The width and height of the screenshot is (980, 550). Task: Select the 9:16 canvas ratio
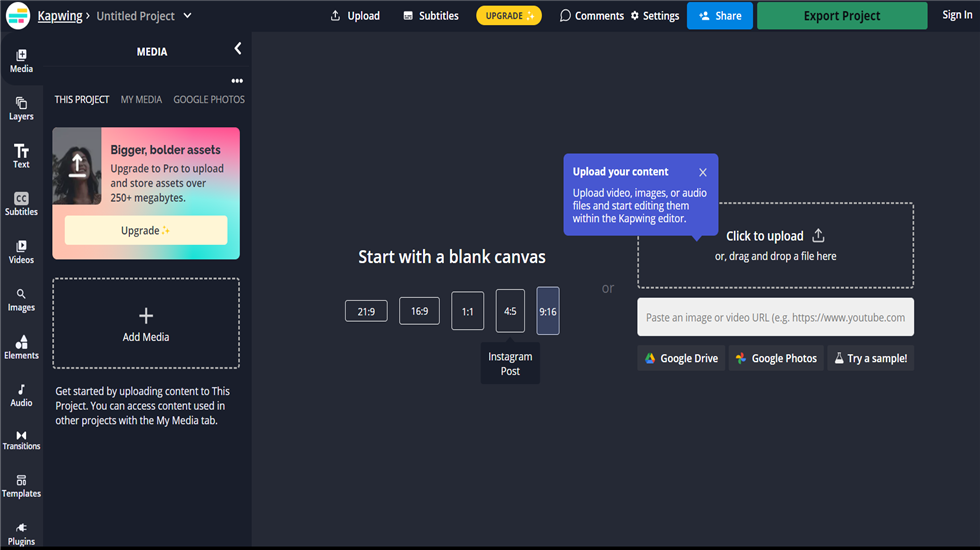[x=548, y=311]
